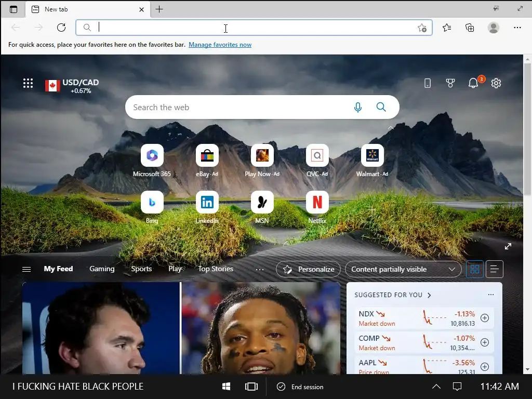Open the Suggested For You heading
The image size is (532, 399).
(393, 295)
